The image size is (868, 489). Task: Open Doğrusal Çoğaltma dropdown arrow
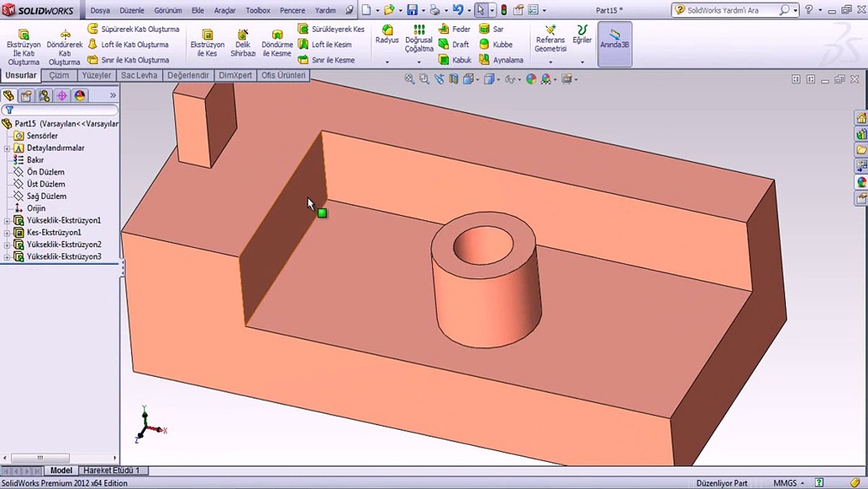pyautogui.click(x=419, y=62)
